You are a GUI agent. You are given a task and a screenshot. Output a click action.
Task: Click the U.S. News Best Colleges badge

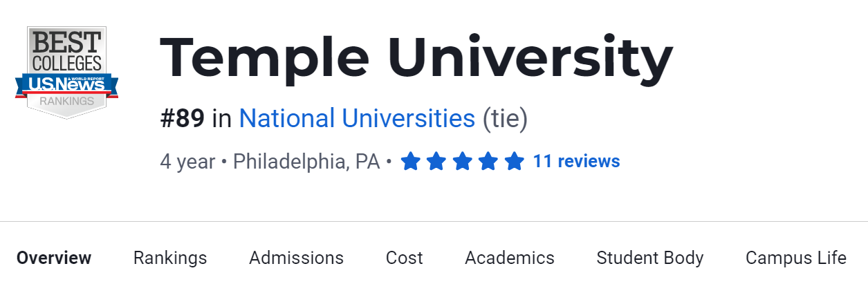66,73
